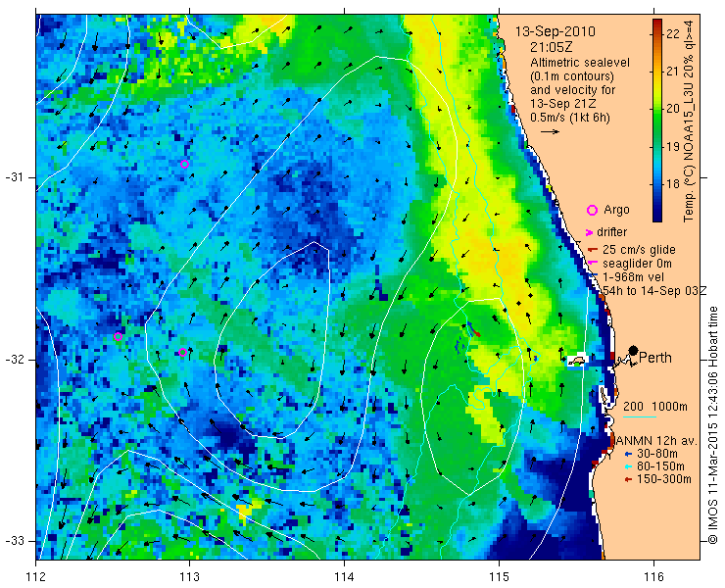Image resolution: width=725 pixels, height=588 pixels.
Task: Click the 'ANMN 12h av.' legend heading
Action: coord(656,440)
